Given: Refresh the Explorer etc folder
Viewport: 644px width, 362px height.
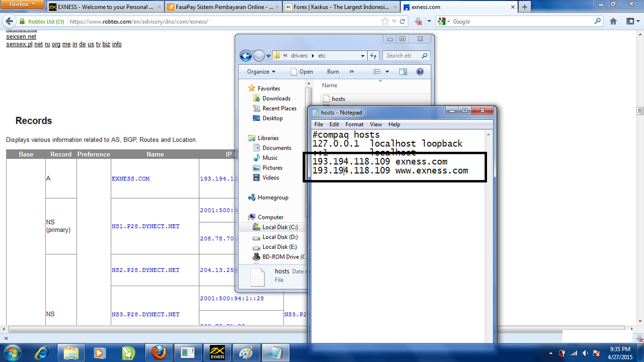Looking at the screenshot, I should click(x=373, y=56).
